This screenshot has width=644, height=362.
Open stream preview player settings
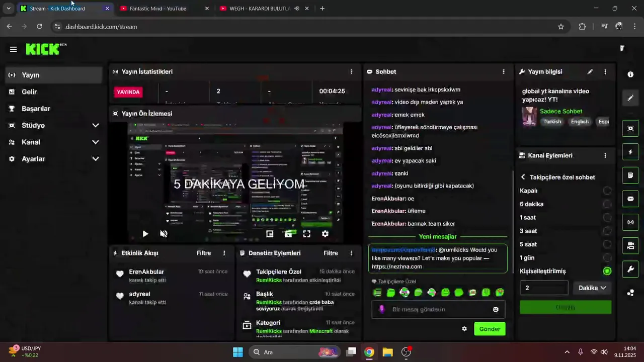tap(325, 234)
